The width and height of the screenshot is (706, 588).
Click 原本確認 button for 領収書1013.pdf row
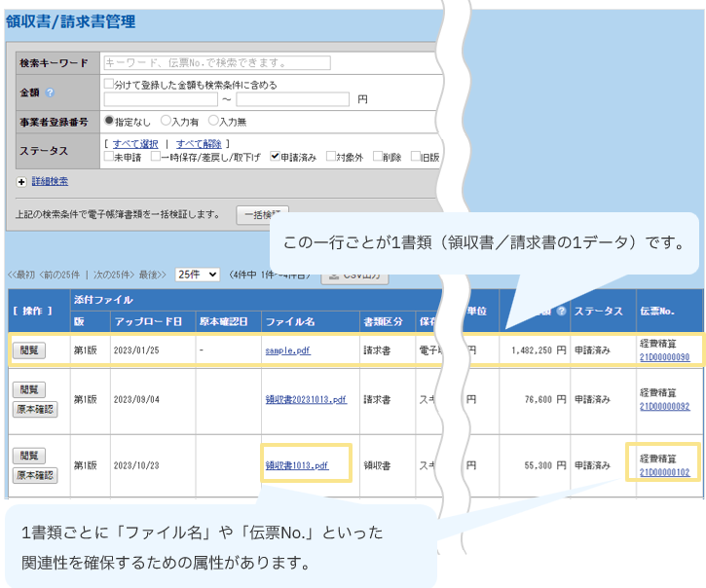tap(34, 475)
